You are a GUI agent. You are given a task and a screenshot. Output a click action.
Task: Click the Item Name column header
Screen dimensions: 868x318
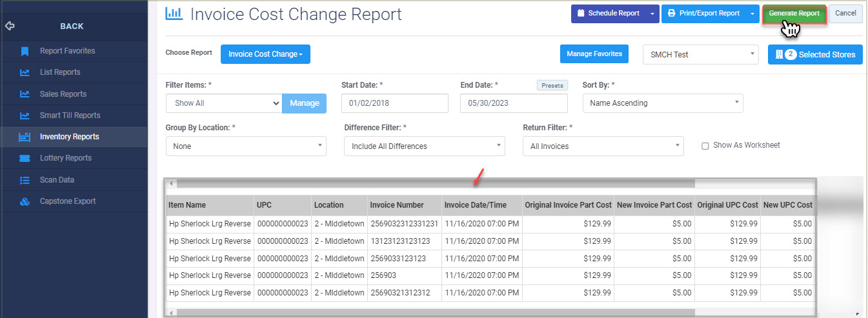[210, 205]
